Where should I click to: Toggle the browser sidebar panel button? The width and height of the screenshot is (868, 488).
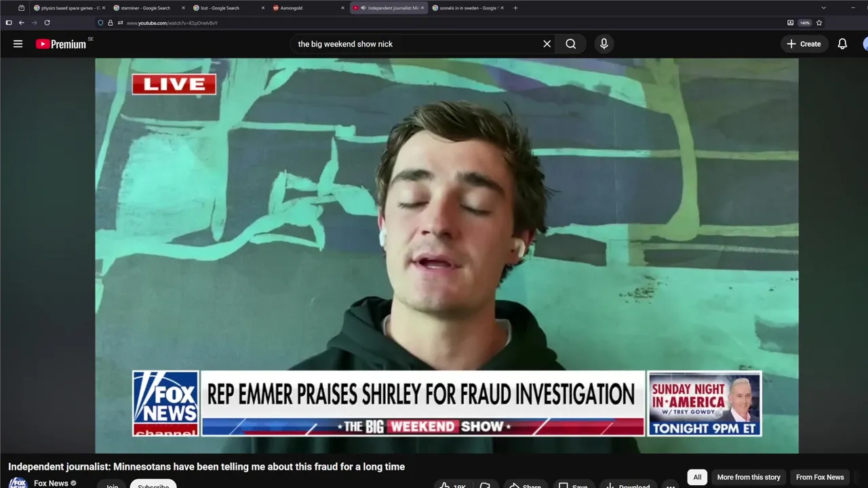(8, 22)
